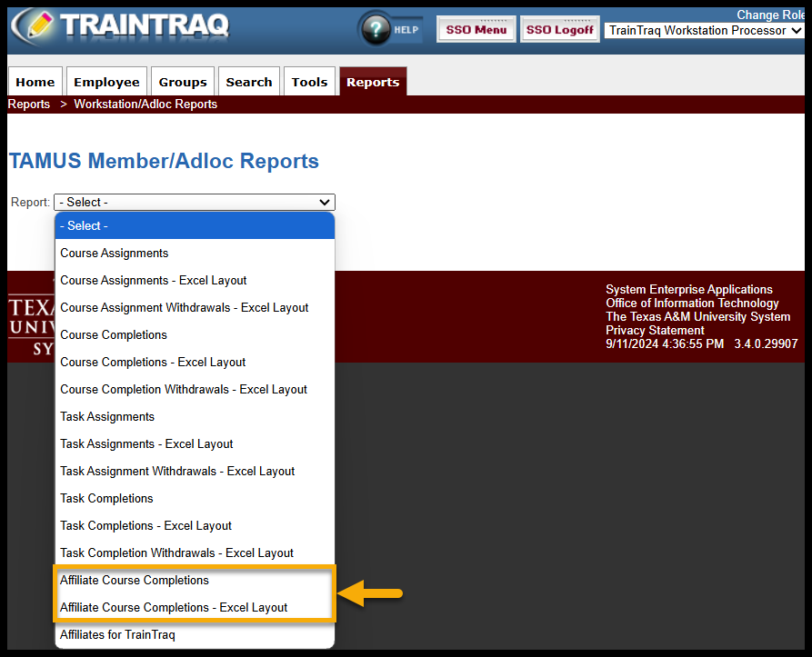The height and width of the screenshot is (657, 812).
Task: Select Affiliates for TrainTraq option
Action: [x=195, y=635]
